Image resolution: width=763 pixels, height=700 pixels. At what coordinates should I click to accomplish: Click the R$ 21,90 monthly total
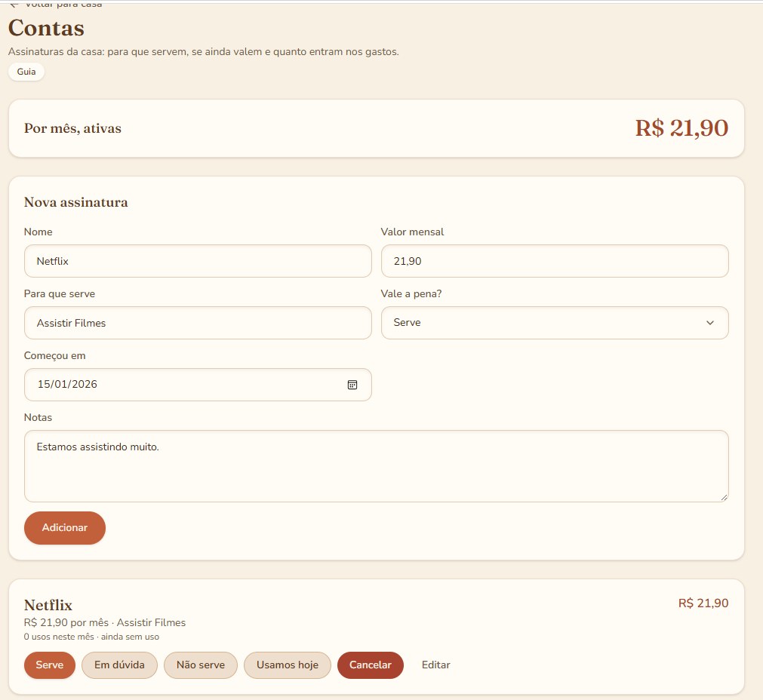681,128
